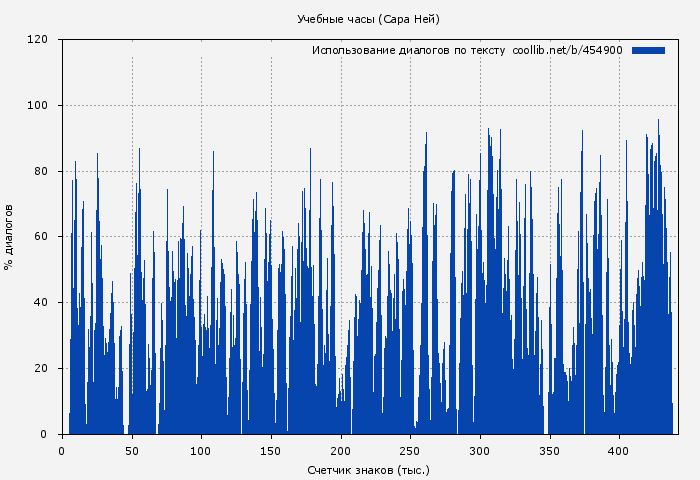Click the vertical axis title "% диалогов"
700x480 pixels.
9,237
